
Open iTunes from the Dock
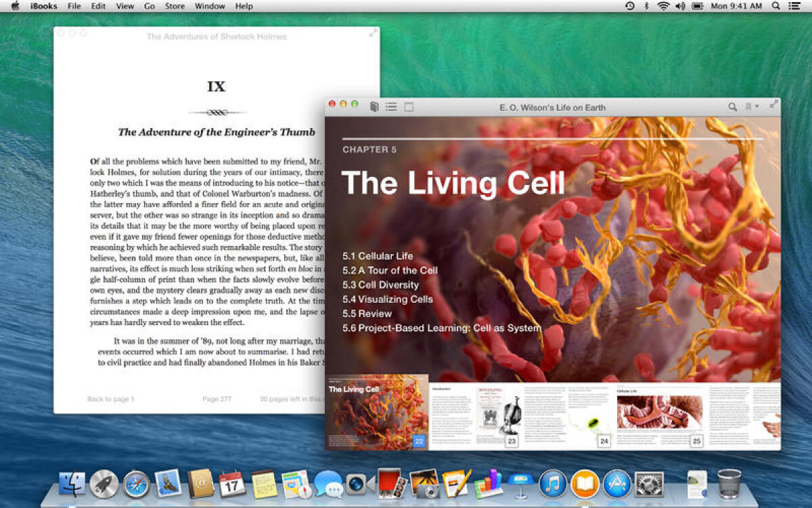click(x=553, y=484)
